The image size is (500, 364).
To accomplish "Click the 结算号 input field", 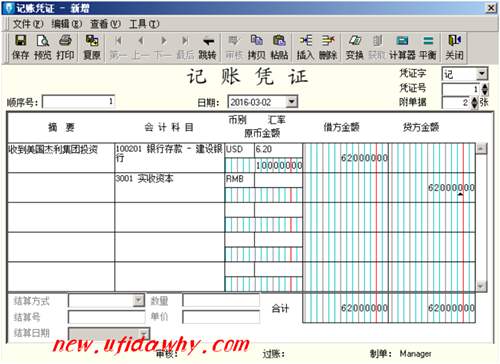I will (107, 317).
